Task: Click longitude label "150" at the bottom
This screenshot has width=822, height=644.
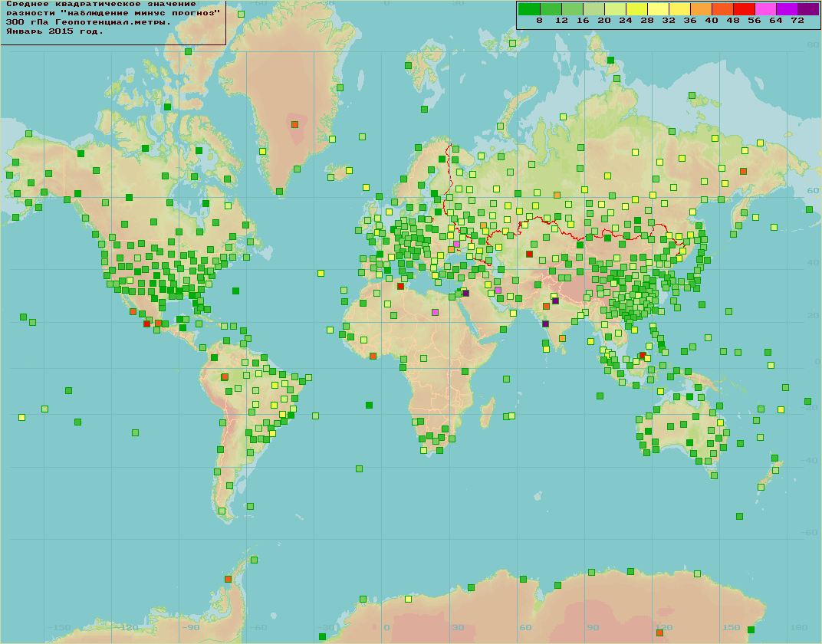Action: point(732,627)
